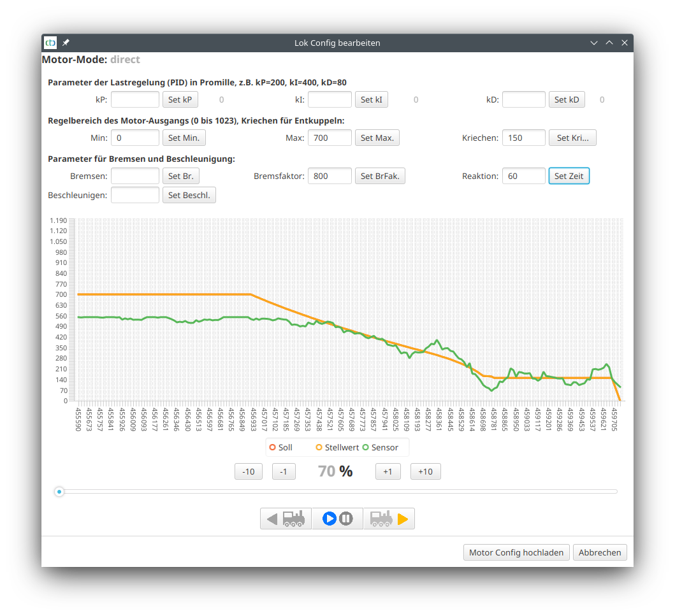Click the Set Max. button
Screen dimensions: 675x616
(x=377, y=138)
